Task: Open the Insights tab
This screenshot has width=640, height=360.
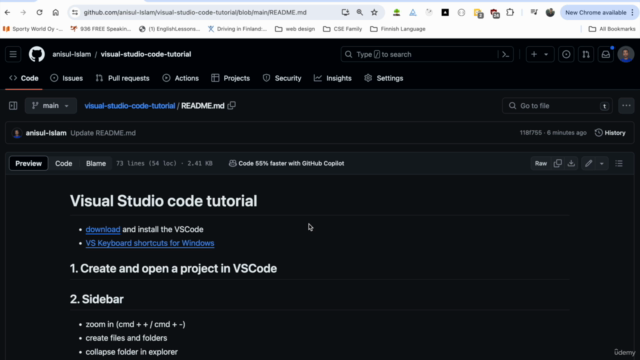Action: (333, 78)
